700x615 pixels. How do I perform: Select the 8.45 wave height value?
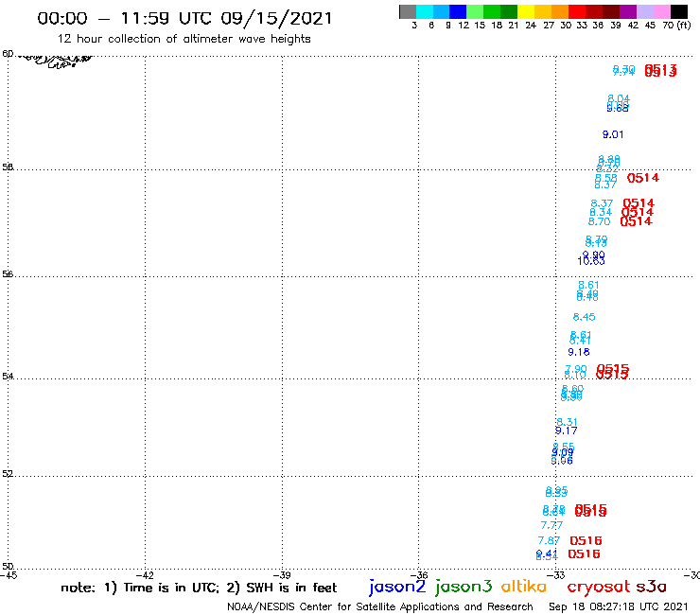point(584,317)
